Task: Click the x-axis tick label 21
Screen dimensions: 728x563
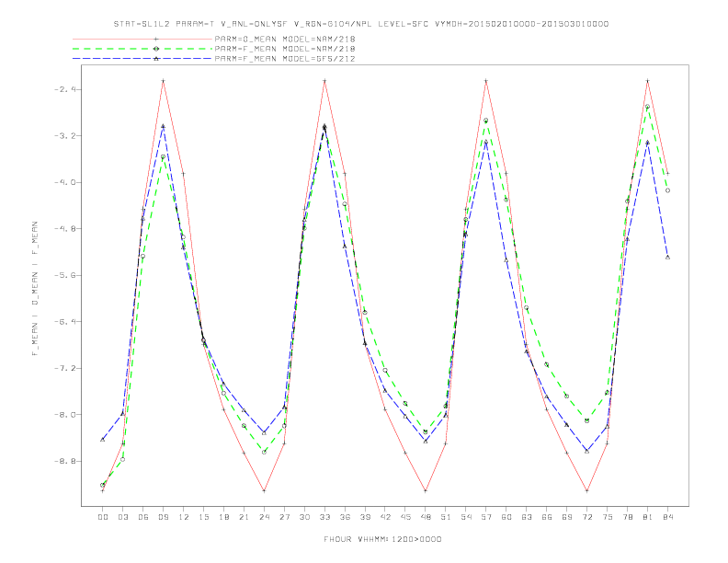Action: click(x=244, y=517)
